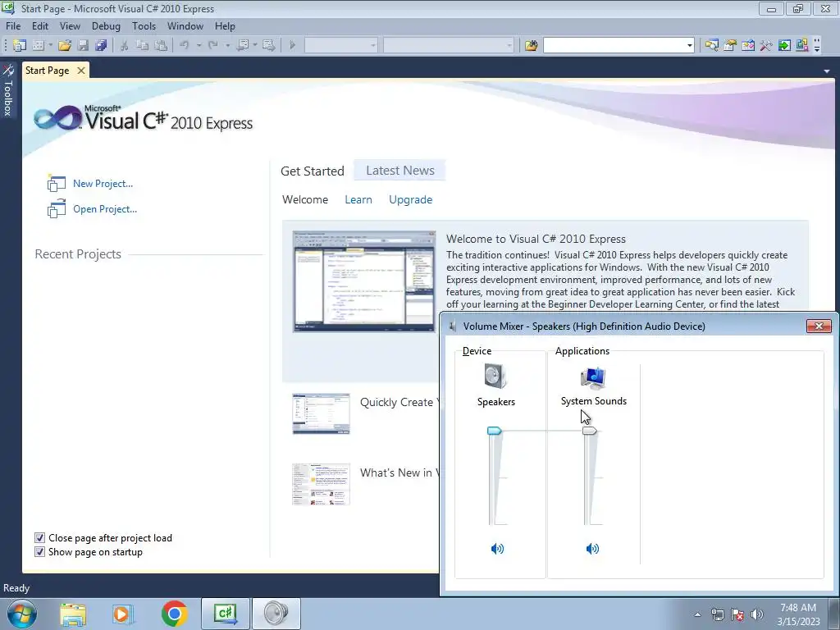Open the Solution Configurations combo box
The height and width of the screenshot is (630, 840).
click(x=340, y=46)
